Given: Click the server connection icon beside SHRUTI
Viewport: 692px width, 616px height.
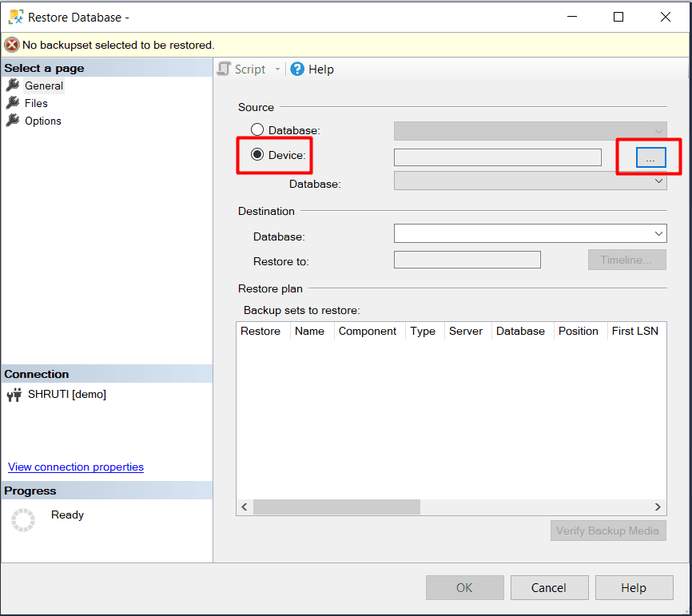Looking at the screenshot, I should [14, 395].
